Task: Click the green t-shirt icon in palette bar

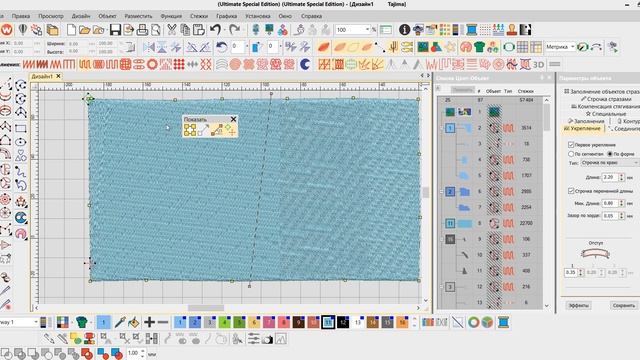Action: [x=82, y=322]
